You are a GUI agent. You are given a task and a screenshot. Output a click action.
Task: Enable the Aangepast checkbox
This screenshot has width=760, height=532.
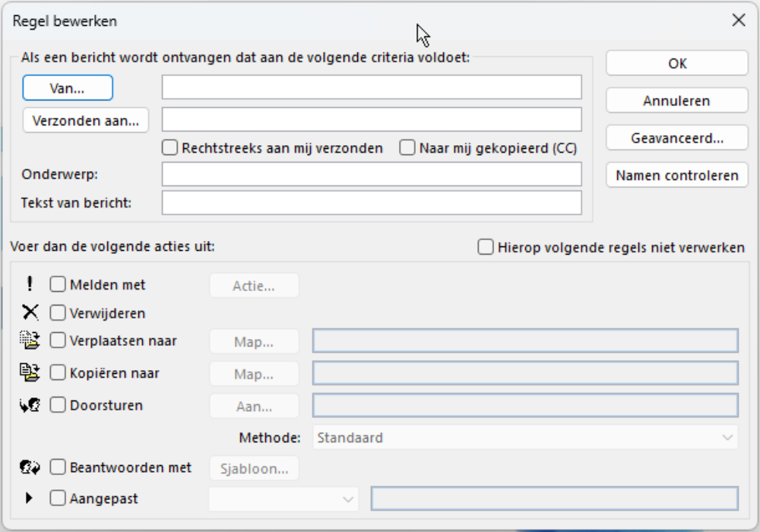tap(58, 498)
